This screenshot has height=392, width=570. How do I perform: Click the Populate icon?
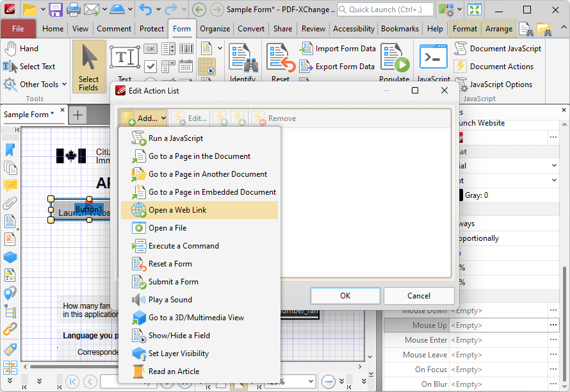(x=395, y=58)
